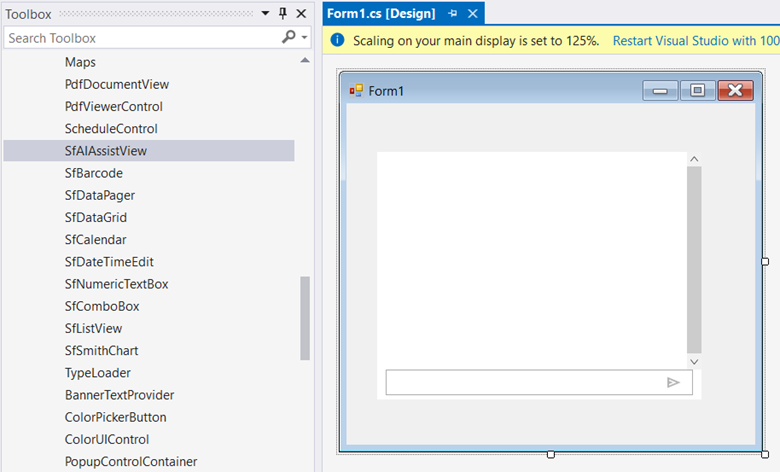This screenshot has width=780, height=472.
Task: Select the Maps toolbox item
Action: [80, 62]
